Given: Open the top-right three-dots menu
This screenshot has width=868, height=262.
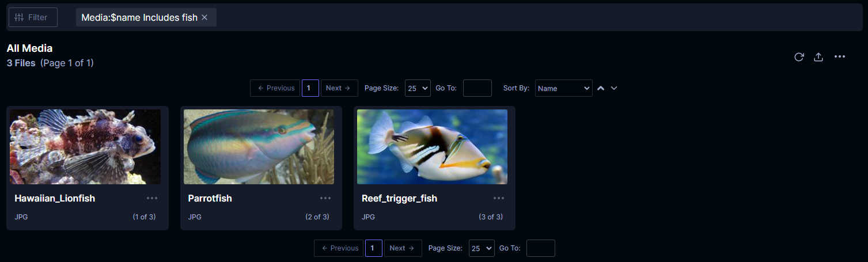Looking at the screenshot, I should pos(840,56).
